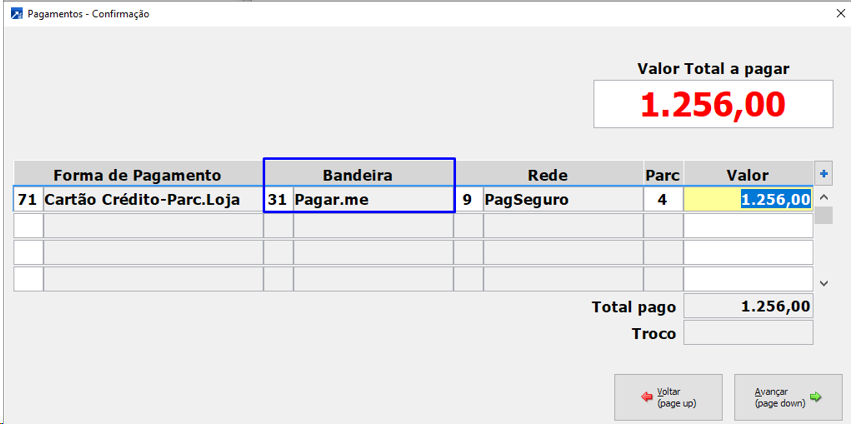
Task: Click the Avançar (page down) button
Action: tap(787, 397)
